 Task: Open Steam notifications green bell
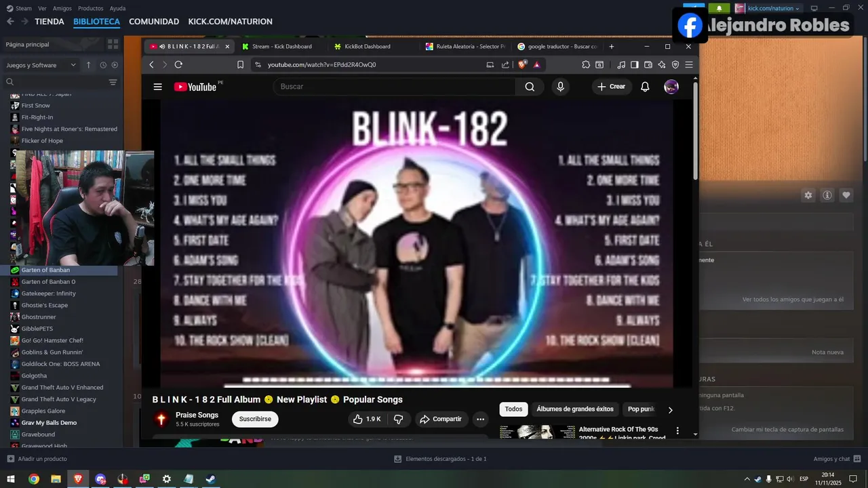(719, 8)
